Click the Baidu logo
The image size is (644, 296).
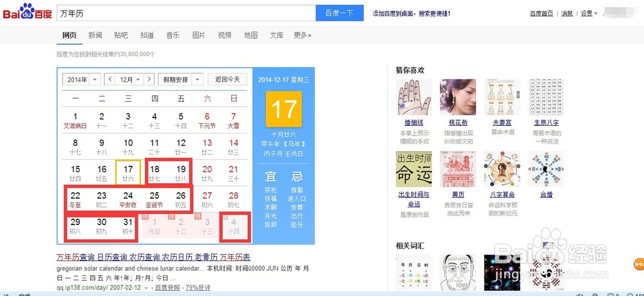[x=28, y=12]
